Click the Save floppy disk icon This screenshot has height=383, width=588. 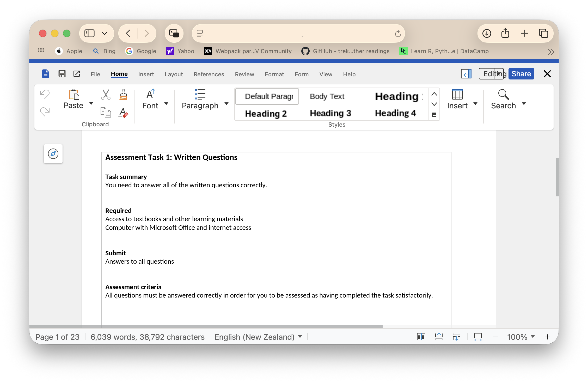(62, 74)
